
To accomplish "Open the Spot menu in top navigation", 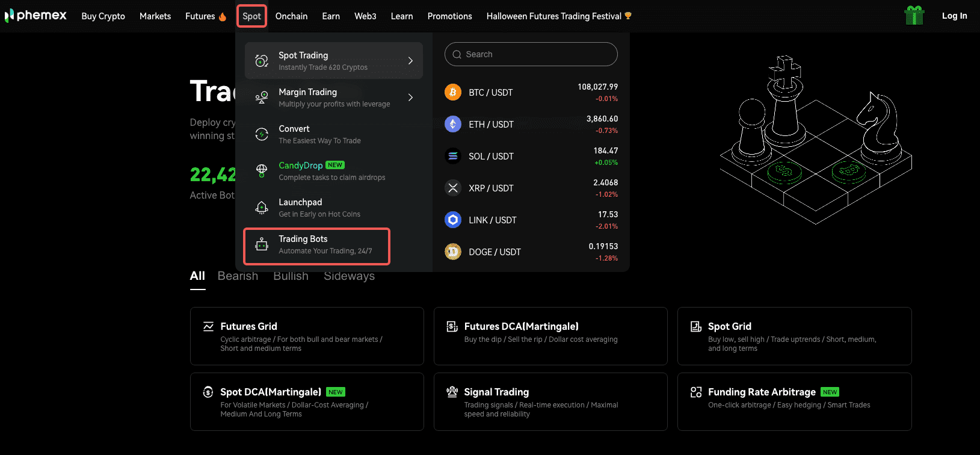I will coord(251,16).
